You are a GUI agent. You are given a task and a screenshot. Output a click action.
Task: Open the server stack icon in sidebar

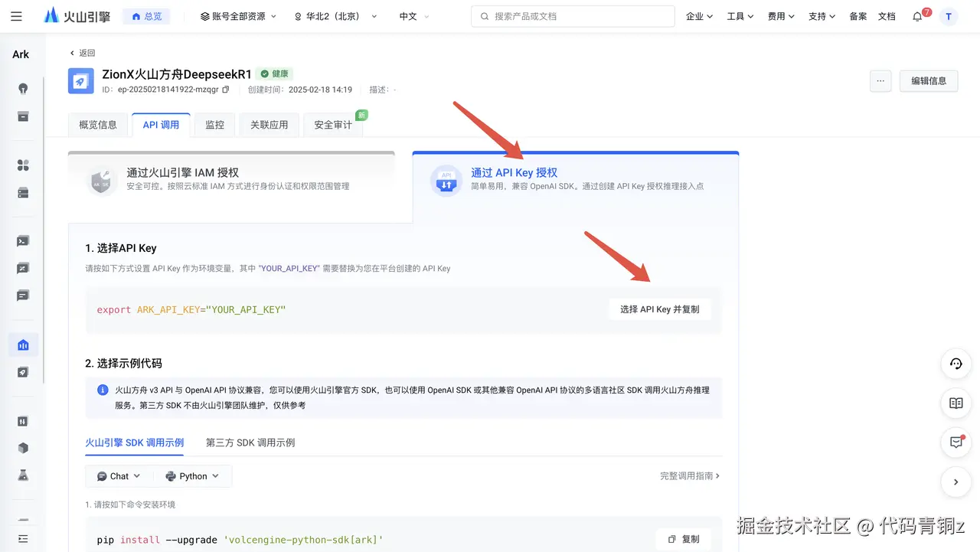click(23, 193)
